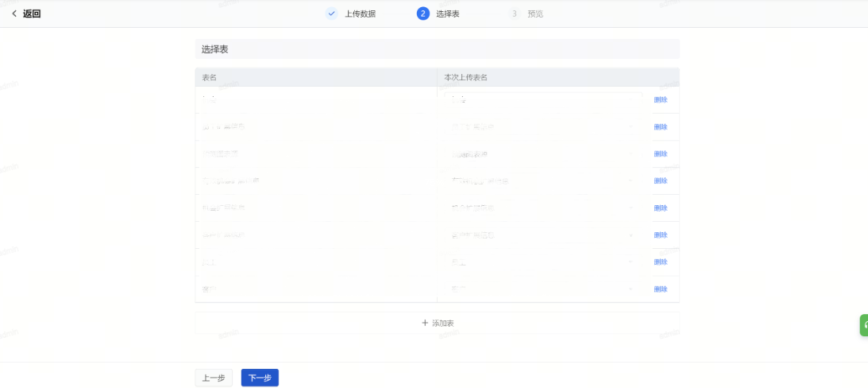Delete the 员工 row
The image size is (868, 388).
(x=661, y=262)
